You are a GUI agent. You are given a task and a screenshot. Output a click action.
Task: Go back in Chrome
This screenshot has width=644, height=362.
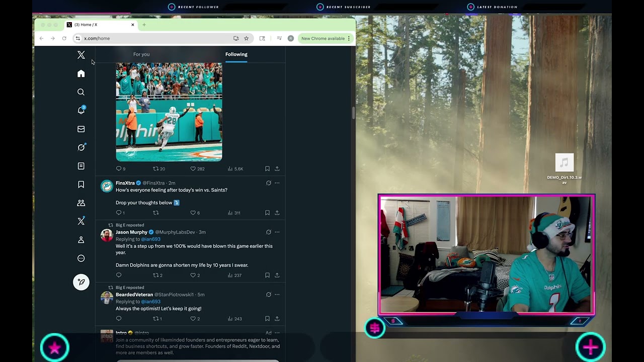41,38
